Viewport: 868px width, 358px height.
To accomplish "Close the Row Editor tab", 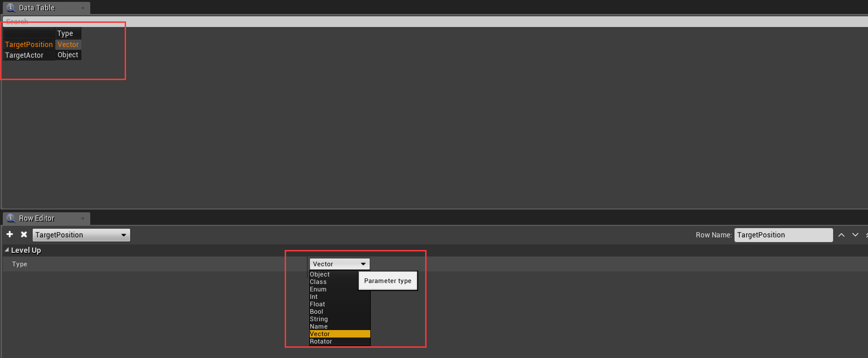I will (83, 218).
